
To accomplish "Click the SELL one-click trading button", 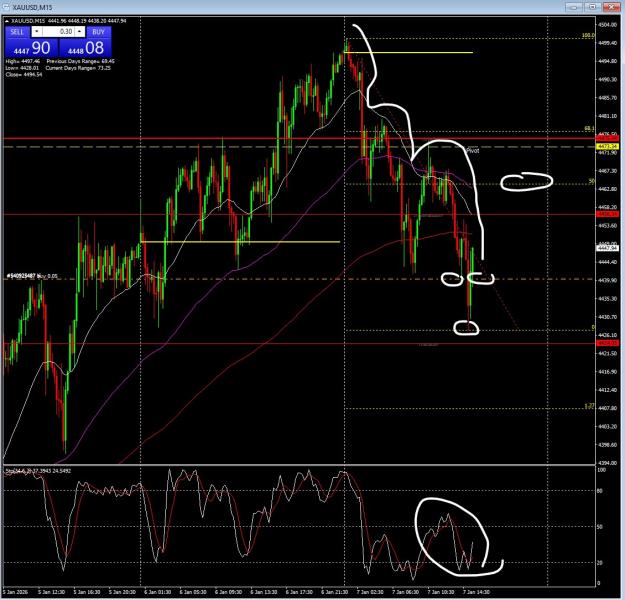I will 17,32.
